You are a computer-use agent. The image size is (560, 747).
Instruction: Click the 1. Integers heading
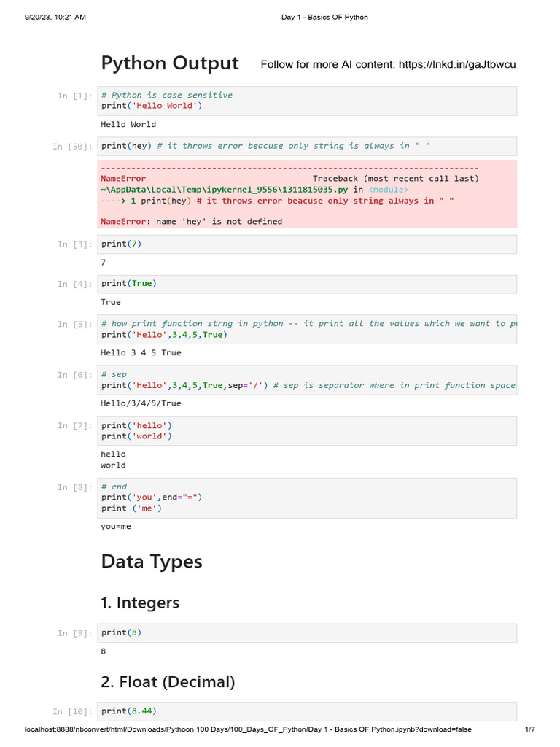pos(140,603)
